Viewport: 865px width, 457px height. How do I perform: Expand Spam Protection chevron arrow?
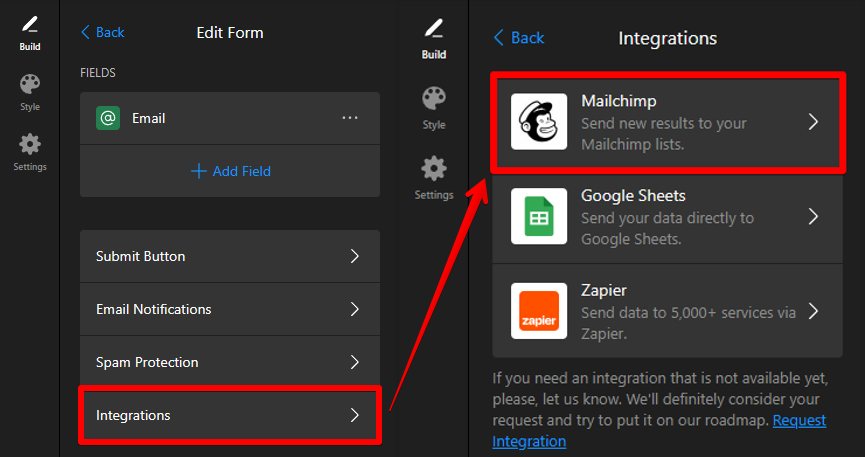point(355,362)
